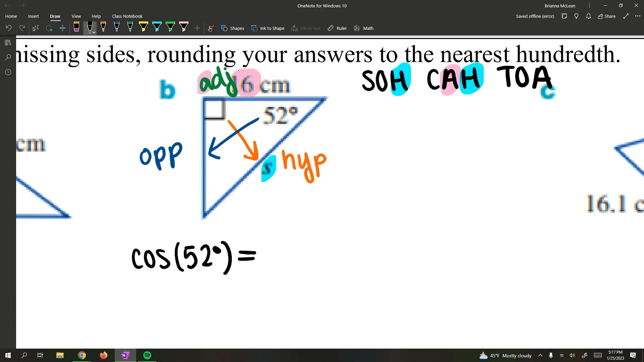The width and height of the screenshot is (644, 362).
Task: Show notebook navigation panes
Action: 8,43
